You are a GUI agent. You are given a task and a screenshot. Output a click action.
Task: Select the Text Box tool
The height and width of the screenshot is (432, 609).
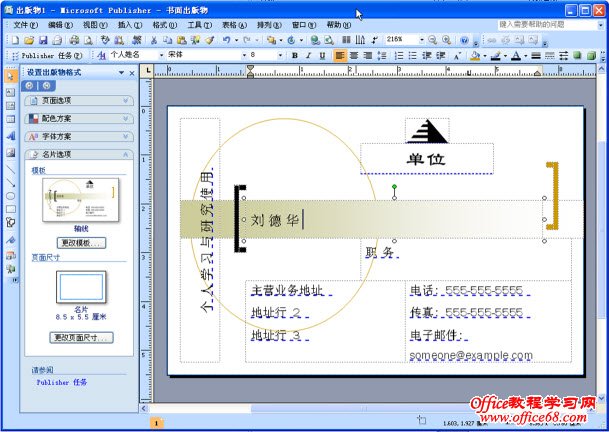point(10,92)
